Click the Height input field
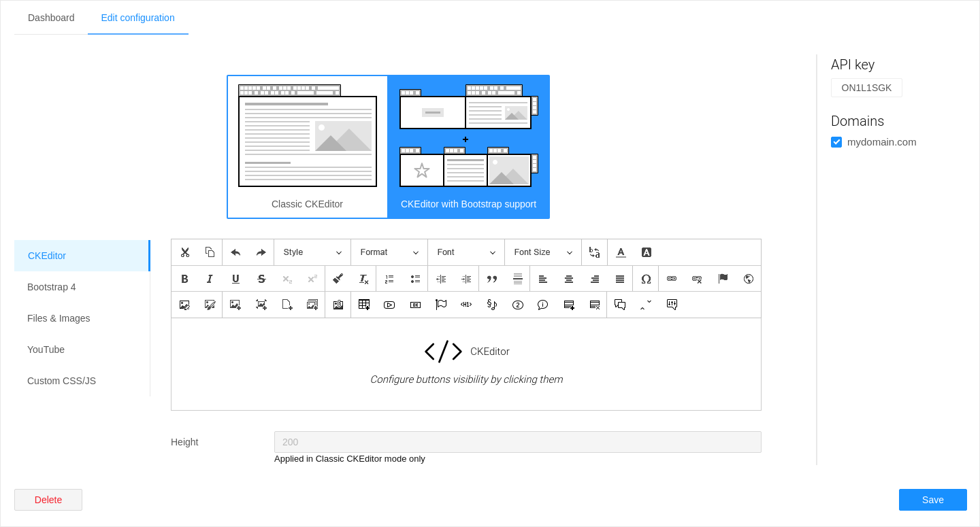 (518, 442)
